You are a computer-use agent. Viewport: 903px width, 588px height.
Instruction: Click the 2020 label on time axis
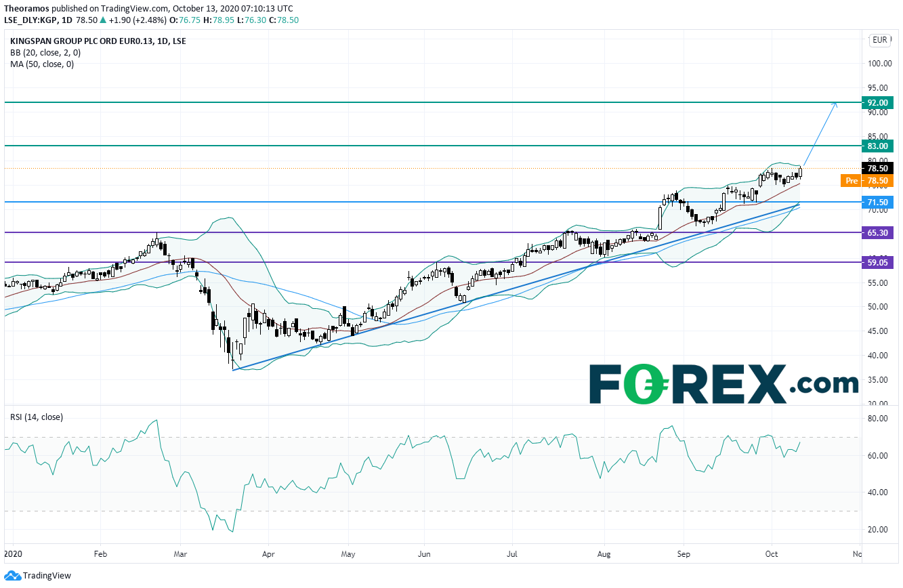coord(13,554)
